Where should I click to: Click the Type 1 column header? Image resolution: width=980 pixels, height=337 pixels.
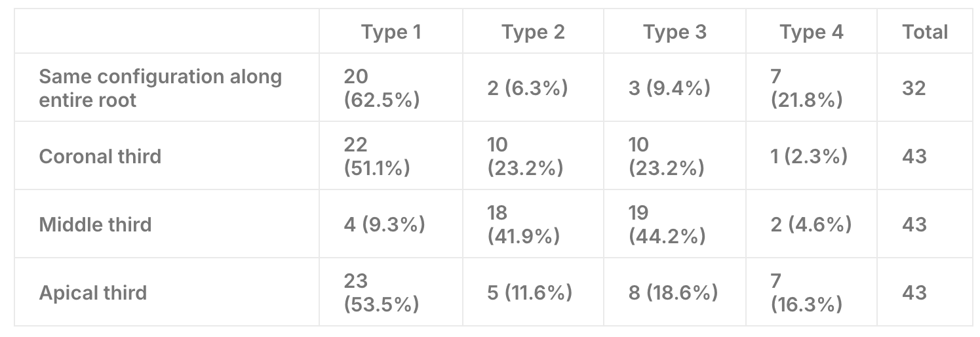click(x=391, y=31)
